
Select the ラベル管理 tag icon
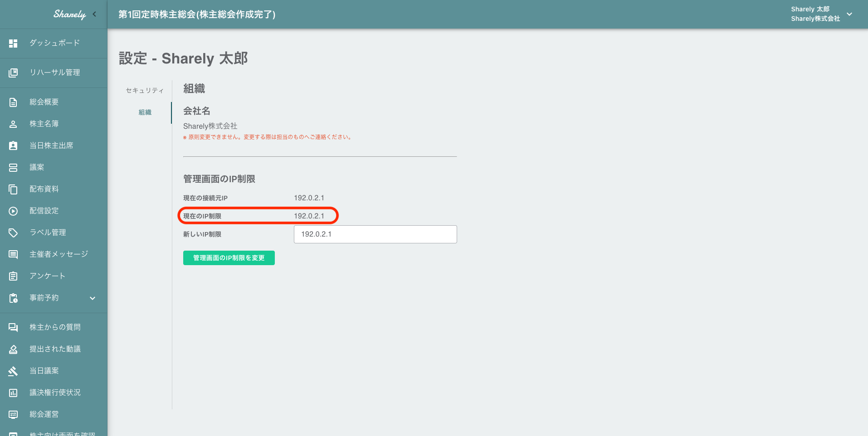point(13,232)
